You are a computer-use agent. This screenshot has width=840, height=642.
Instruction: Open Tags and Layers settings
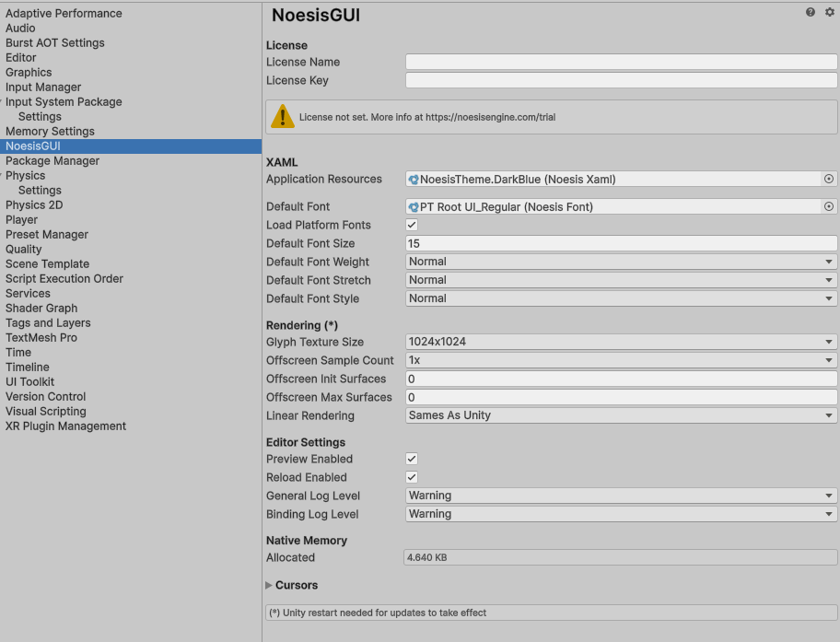(x=48, y=322)
